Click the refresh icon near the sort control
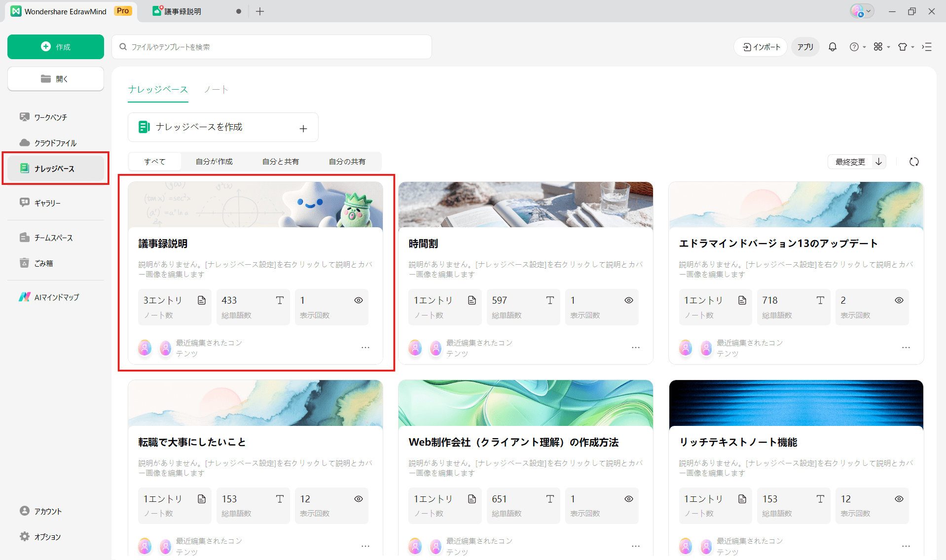 click(x=913, y=162)
